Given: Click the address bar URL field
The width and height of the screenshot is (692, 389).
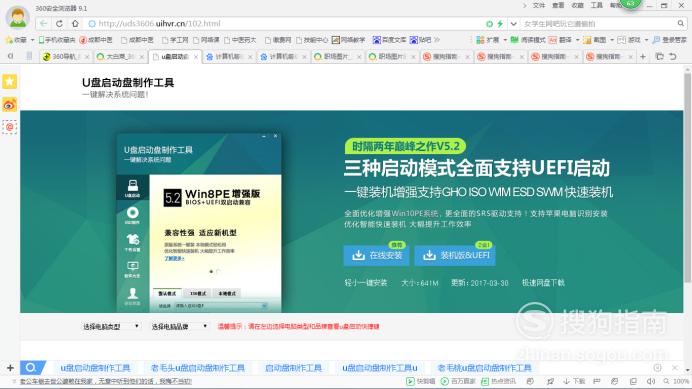Looking at the screenshot, I should click(282, 23).
